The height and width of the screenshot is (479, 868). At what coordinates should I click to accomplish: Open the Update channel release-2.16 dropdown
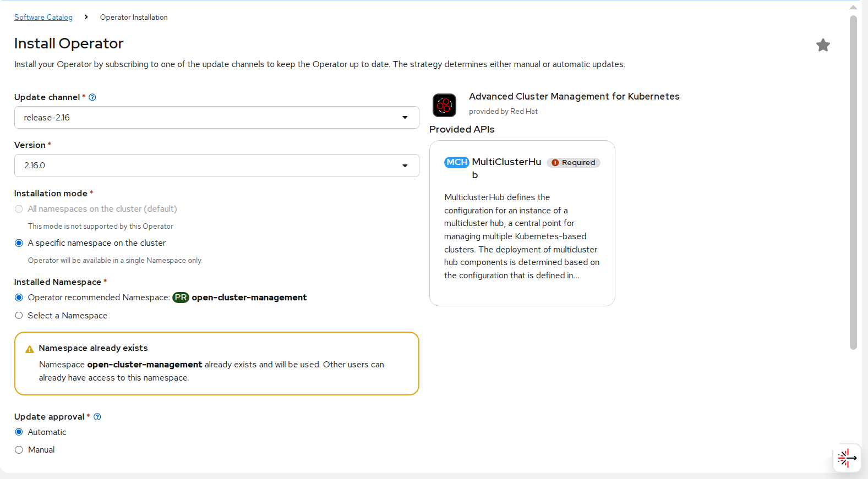[x=216, y=118]
